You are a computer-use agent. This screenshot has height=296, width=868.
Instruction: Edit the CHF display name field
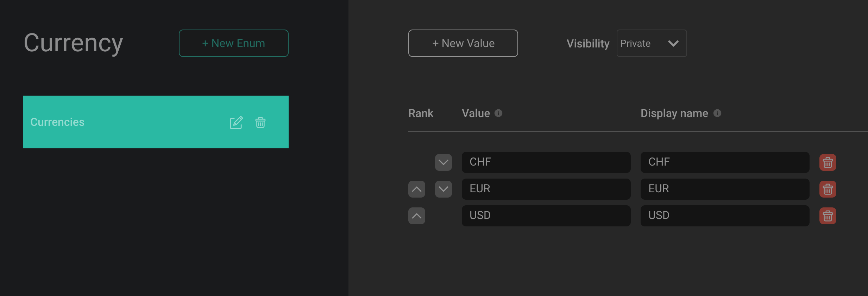pos(725,162)
